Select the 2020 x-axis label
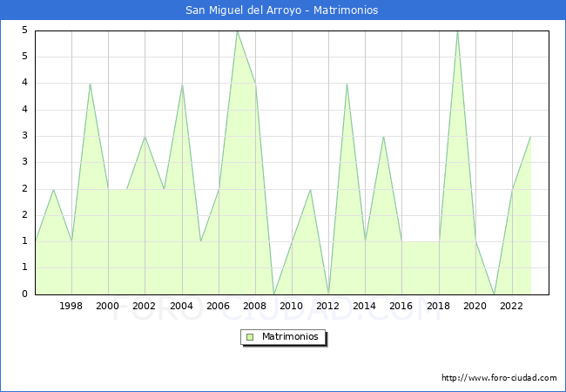566x392 pixels. point(475,306)
